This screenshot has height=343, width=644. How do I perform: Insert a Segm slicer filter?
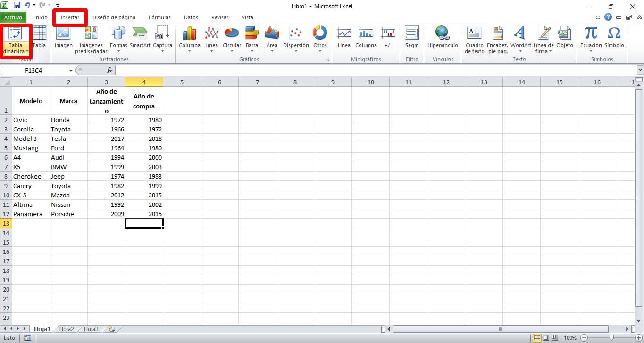coord(412,37)
